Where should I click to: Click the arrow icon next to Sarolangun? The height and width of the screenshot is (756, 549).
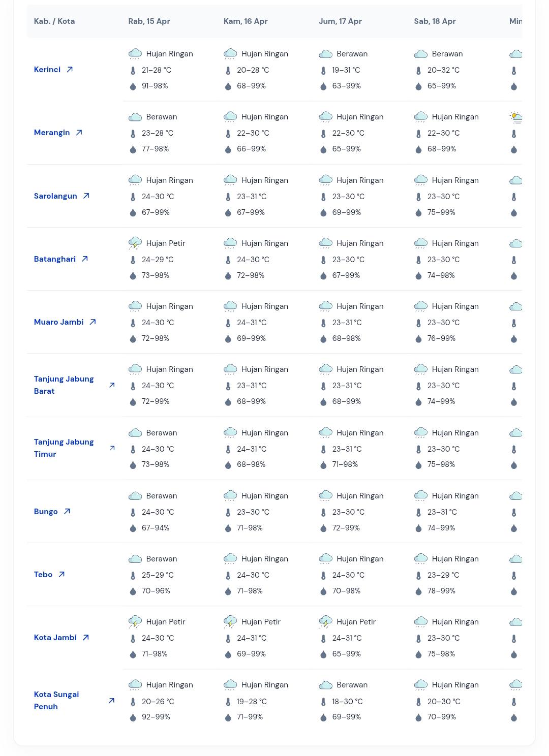tap(86, 196)
